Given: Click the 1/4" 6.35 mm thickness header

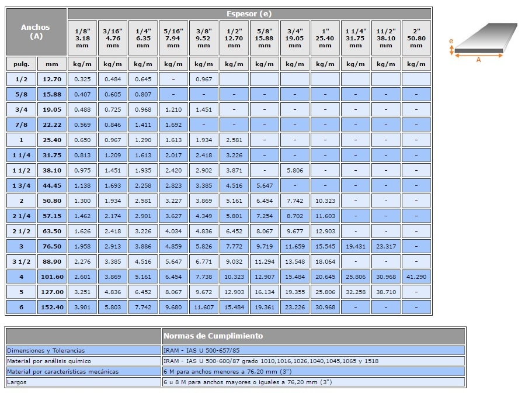Looking at the screenshot, I should 143,38.
